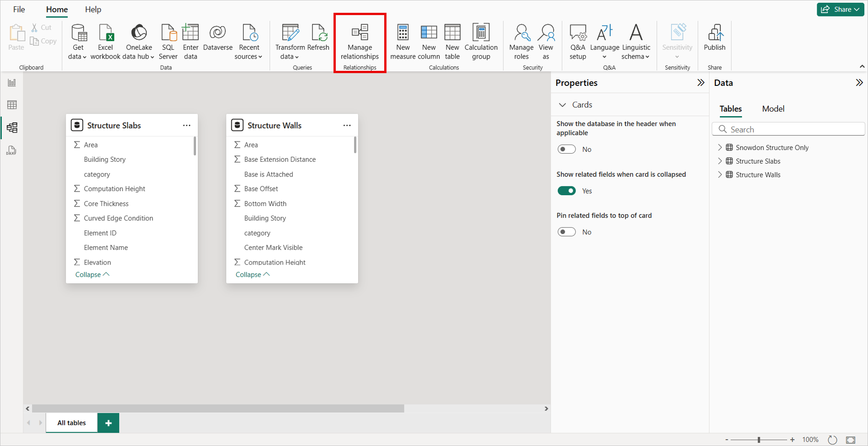
Task: Open Q&A setup
Action: (x=578, y=42)
